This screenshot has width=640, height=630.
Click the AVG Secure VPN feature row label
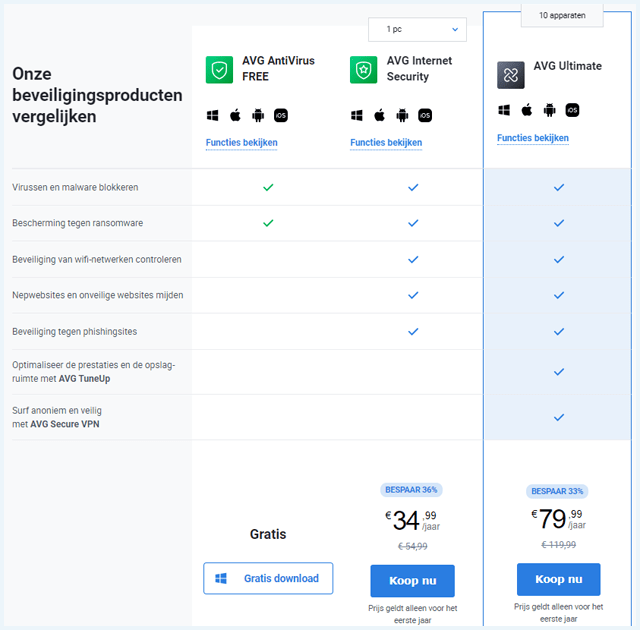click(x=57, y=417)
